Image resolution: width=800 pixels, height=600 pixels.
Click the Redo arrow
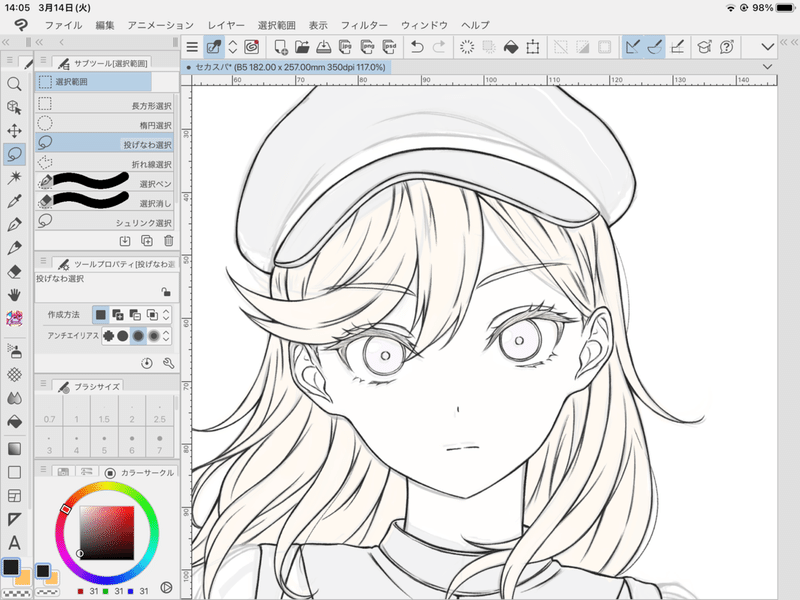tap(439, 47)
